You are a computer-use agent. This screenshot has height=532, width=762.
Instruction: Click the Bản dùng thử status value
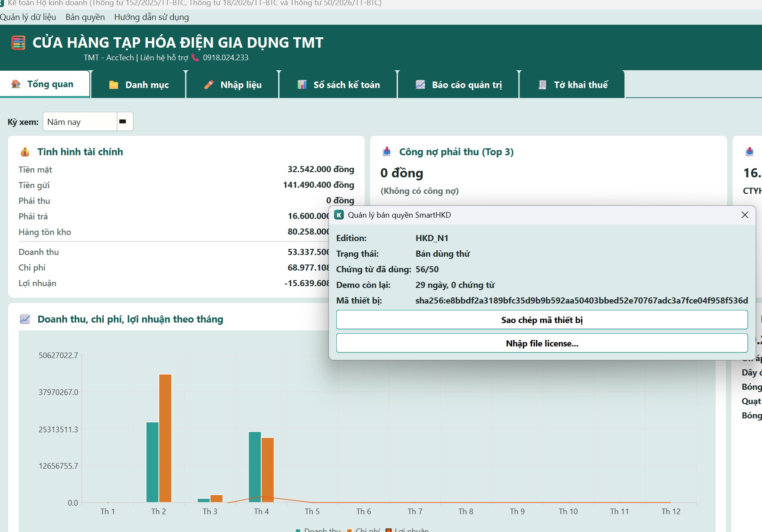[x=443, y=254]
